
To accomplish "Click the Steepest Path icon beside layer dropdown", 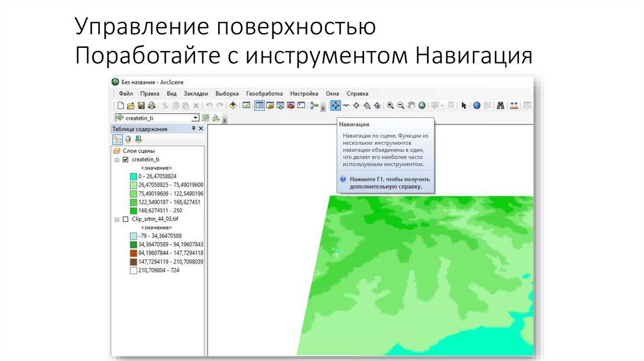I will point(216,118).
